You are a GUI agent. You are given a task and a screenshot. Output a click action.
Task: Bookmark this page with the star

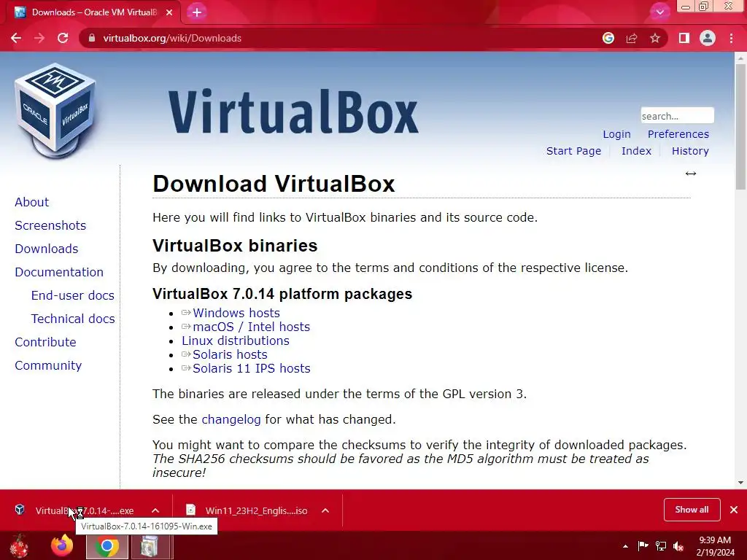point(655,38)
